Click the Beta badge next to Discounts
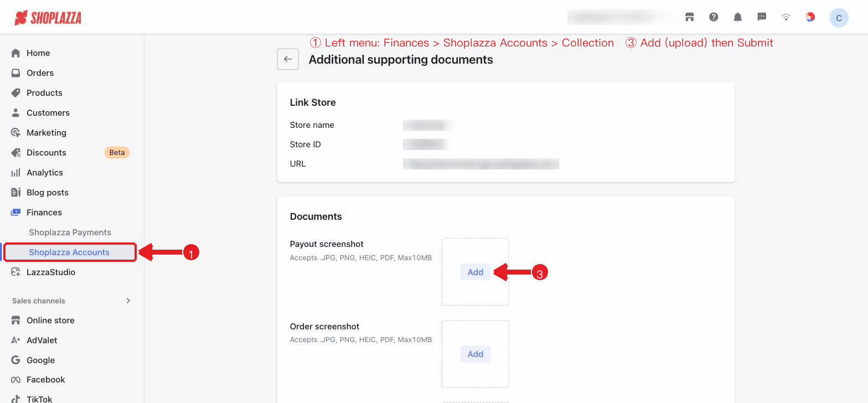868x403 pixels. click(x=117, y=153)
